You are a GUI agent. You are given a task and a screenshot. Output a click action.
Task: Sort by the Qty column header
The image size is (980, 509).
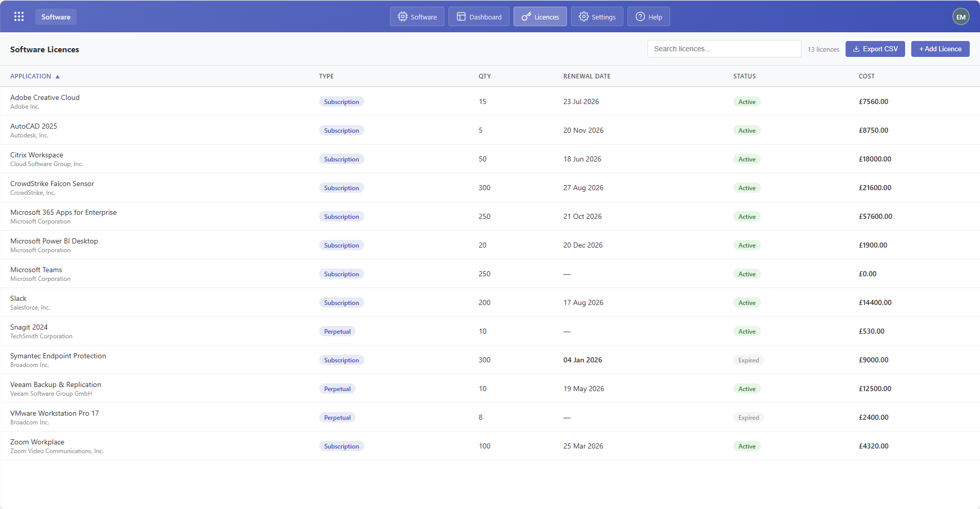[x=485, y=76]
